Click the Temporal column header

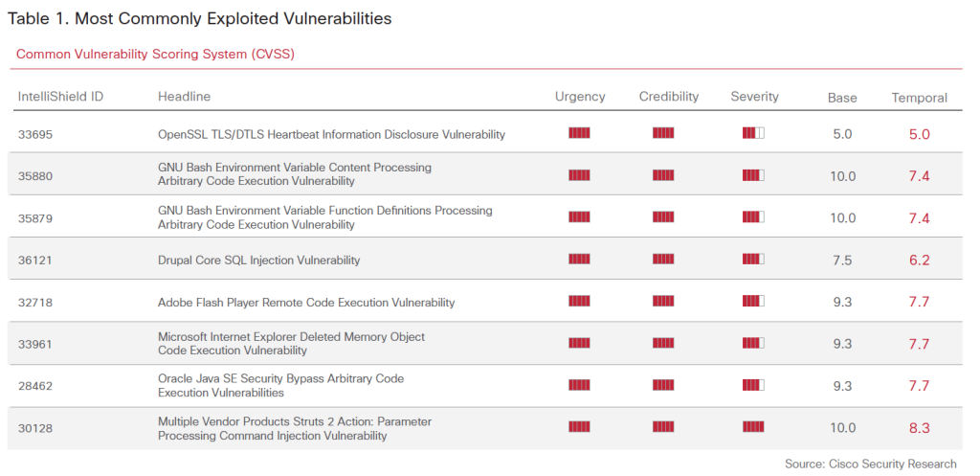coord(919,98)
